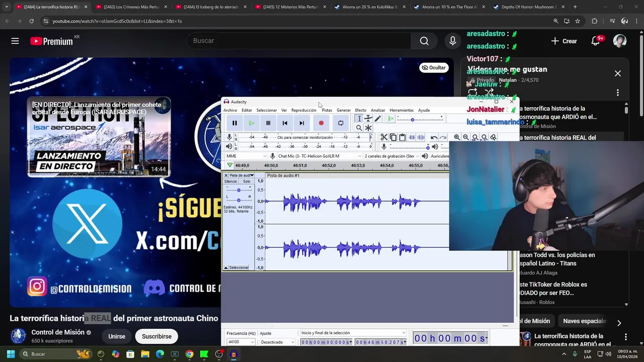Skip to start of the Audacity project
644x362 pixels.
[285, 123]
